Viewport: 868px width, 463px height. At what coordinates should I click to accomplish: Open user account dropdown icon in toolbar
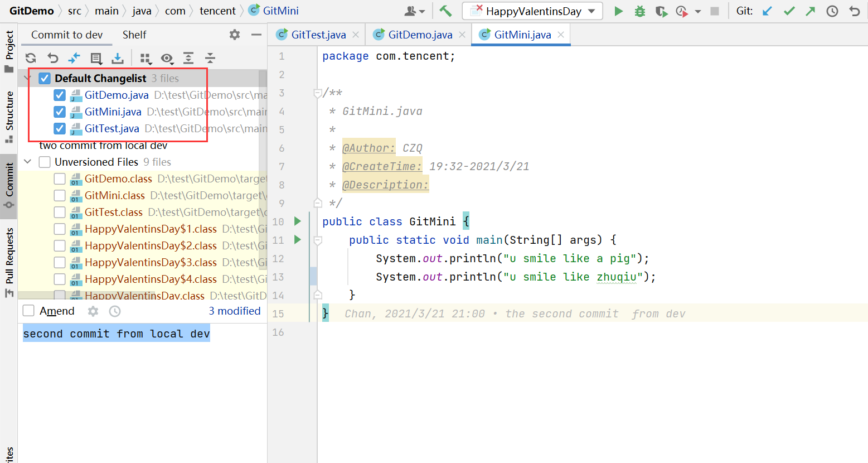click(414, 11)
